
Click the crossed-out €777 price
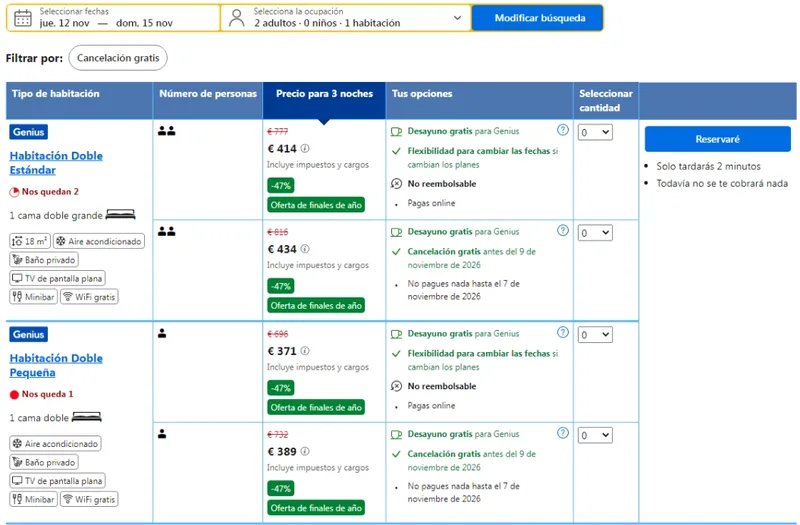278,132
